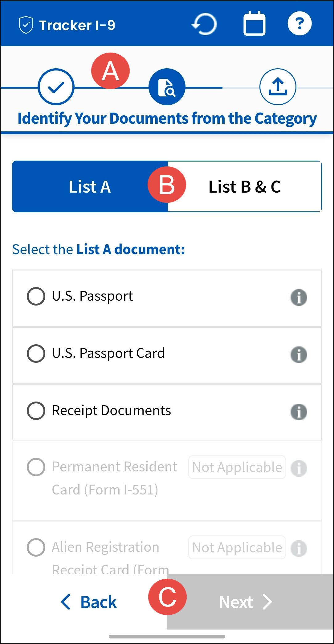The image size is (334, 644).
Task: Click the Permanent Resident Card radio button
Action: tap(36, 467)
